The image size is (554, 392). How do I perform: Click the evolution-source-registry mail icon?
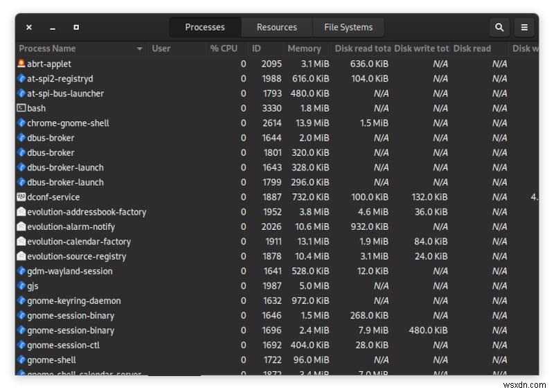pos(21,256)
